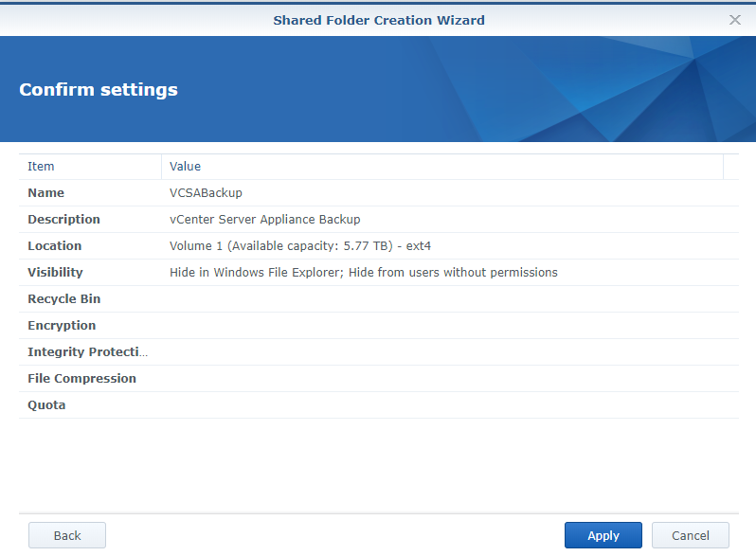Select the Quota row
The image size is (756, 556).
[x=46, y=405]
